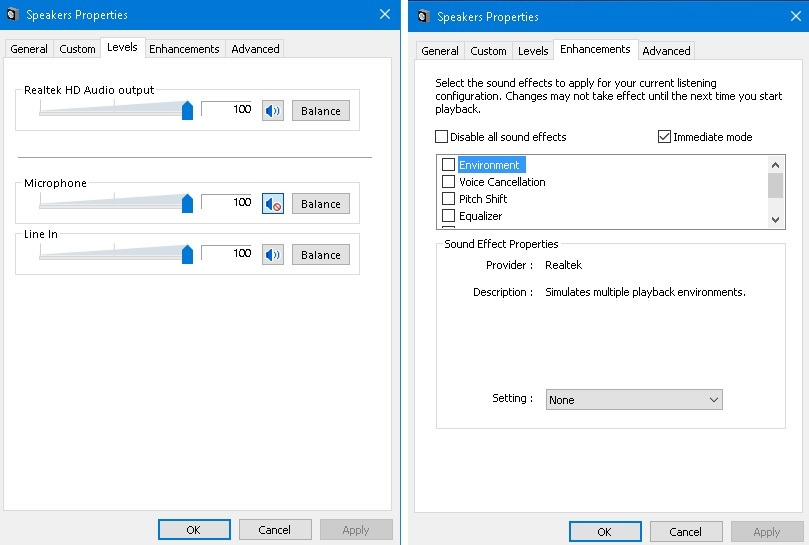Check the Equalizer effect checkbox

[449, 216]
